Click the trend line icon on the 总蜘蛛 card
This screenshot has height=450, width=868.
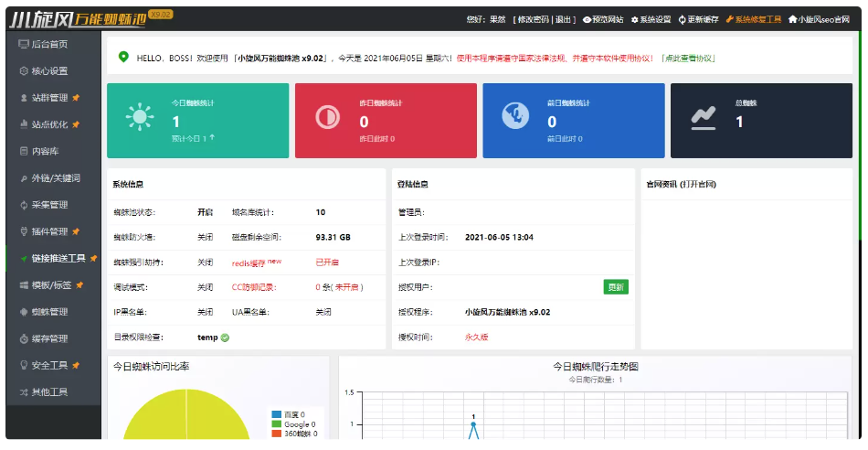pos(704,117)
